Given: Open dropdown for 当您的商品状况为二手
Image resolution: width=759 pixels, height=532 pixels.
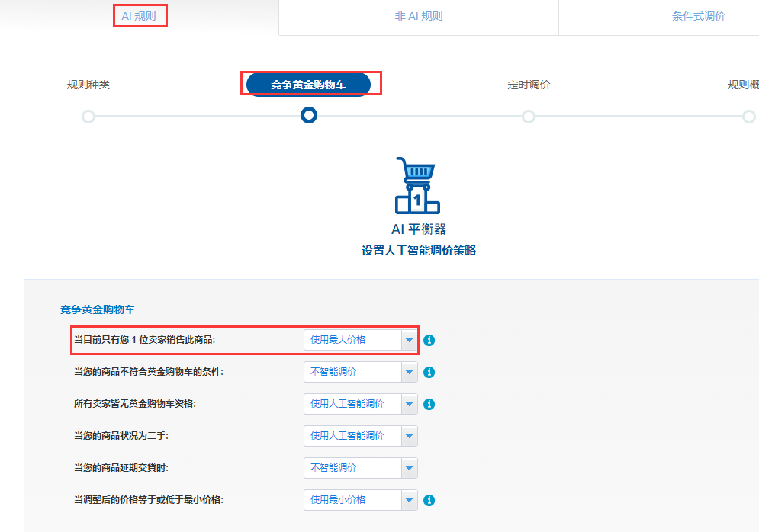Looking at the screenshot, I should [361, 436].
